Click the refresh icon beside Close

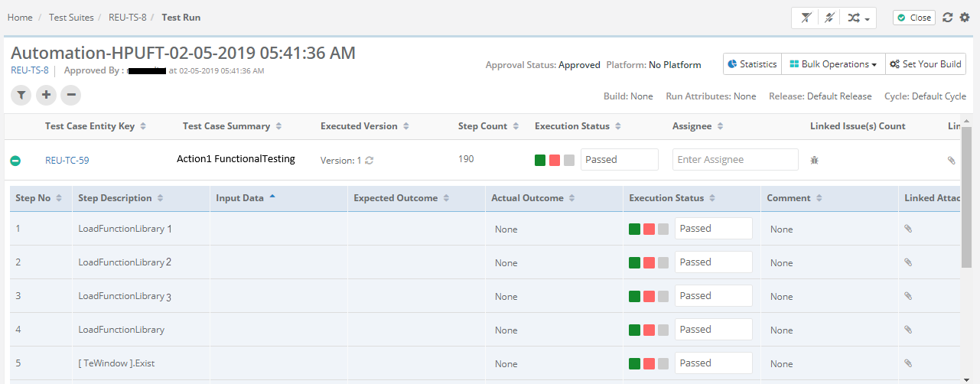[x=947, y=18]
